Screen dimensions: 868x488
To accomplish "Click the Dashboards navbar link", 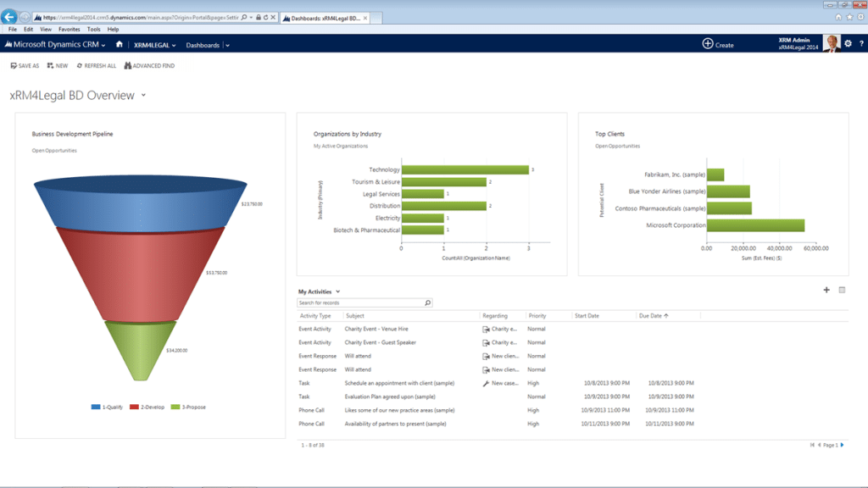I will coord(203,46).
